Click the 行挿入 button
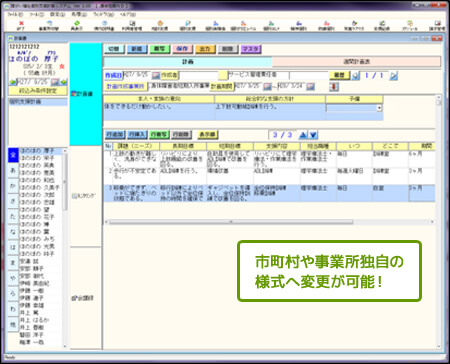 click(137, 135)
